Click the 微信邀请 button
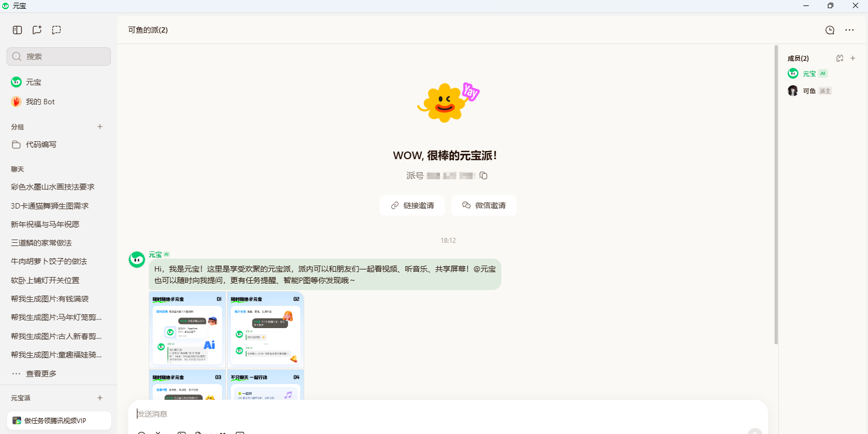The height and width of the screenshot is (434, 868). (483, 205)
